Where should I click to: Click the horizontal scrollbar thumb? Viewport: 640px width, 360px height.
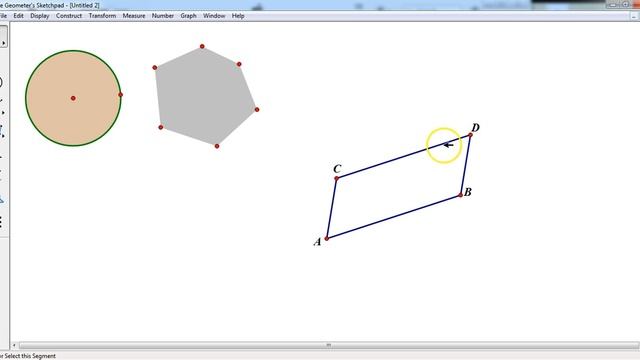point(329,345)
